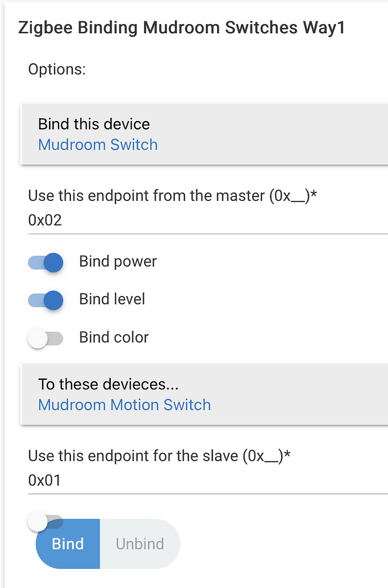This screenshot has width=388, height=588.
Task: Toggle the Bind power switch
Action: click(x=46, y=262)
